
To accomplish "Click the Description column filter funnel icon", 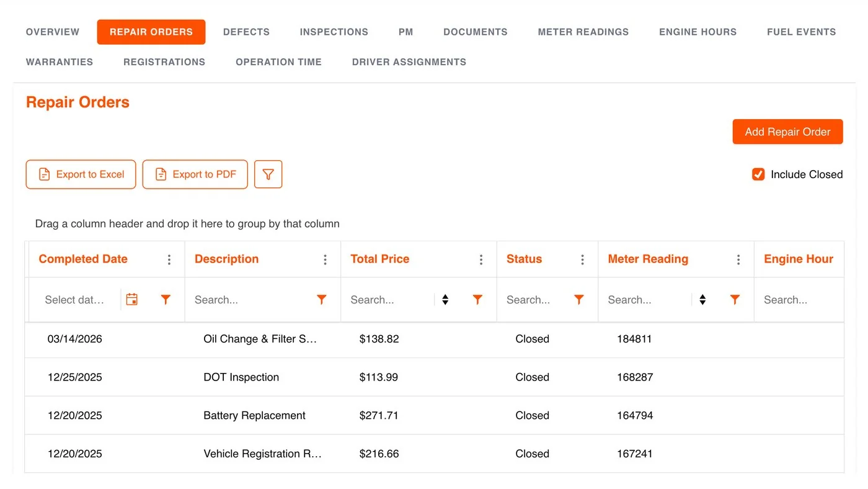I will 321,300.
